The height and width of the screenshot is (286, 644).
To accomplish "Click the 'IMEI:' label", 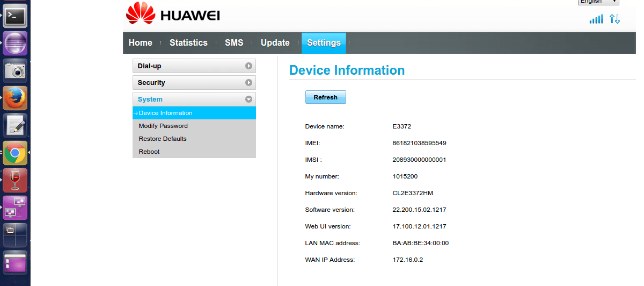I will (312, 143).
